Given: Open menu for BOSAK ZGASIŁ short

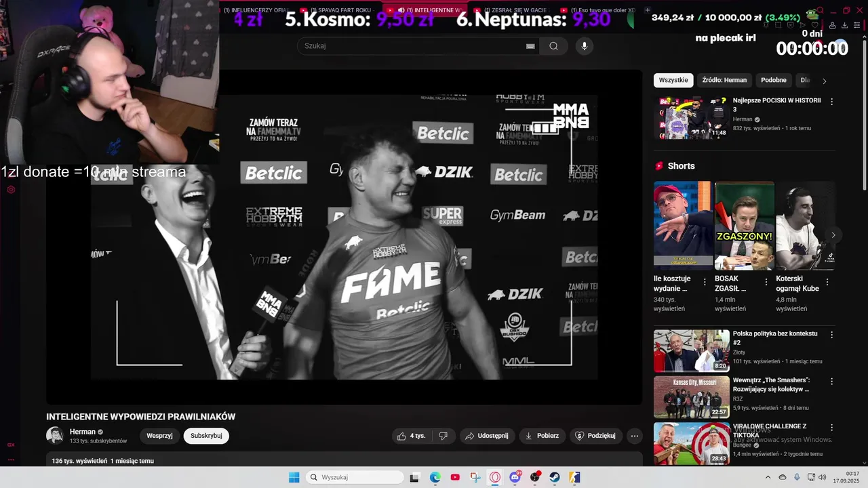Looking at the screenshot, I should point(766,282).
